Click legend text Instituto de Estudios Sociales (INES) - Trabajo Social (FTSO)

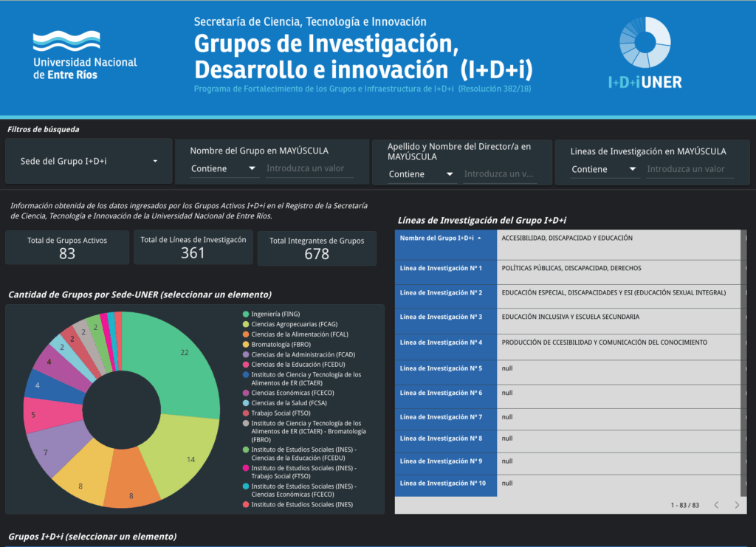(303, 472)
